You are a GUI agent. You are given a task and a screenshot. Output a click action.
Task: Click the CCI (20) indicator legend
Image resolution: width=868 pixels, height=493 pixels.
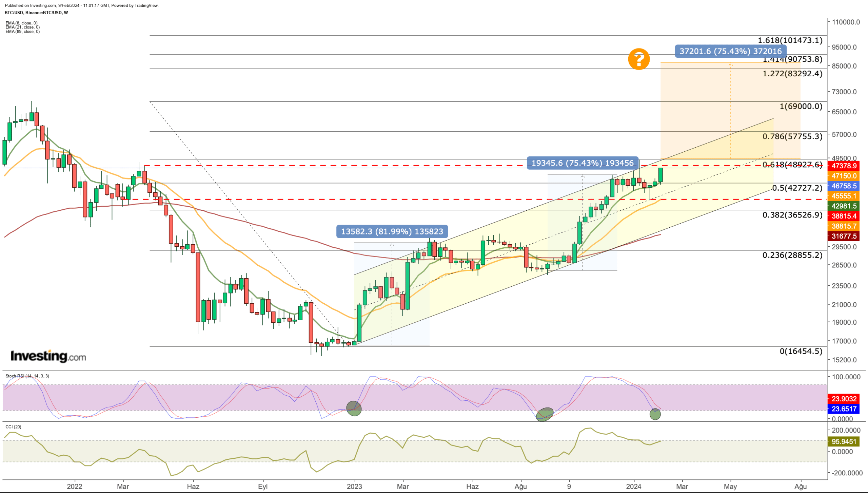(x=13, y=427)
